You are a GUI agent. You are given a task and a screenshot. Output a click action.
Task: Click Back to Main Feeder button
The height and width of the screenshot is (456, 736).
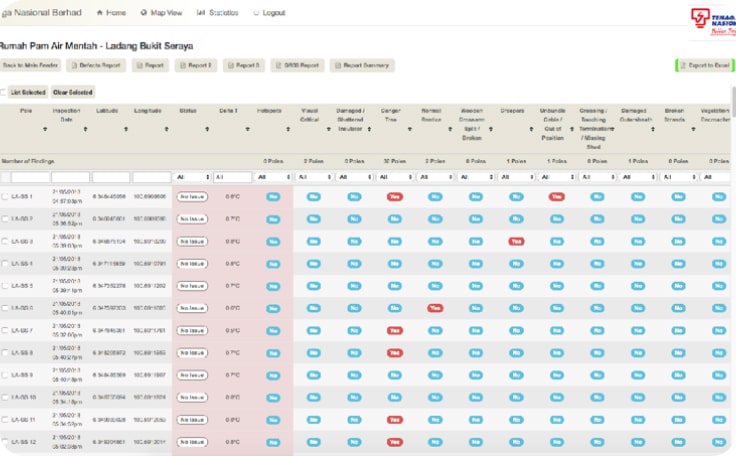30,65
